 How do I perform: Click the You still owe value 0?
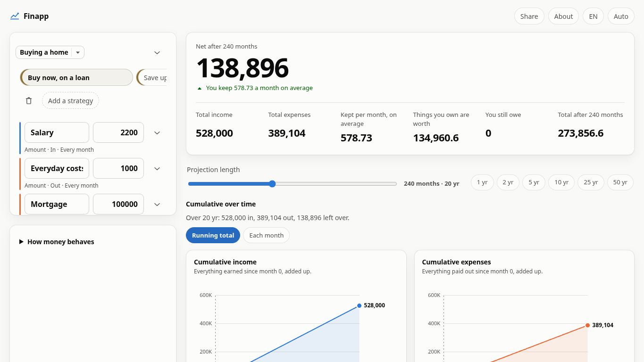(x=488, y=133)
